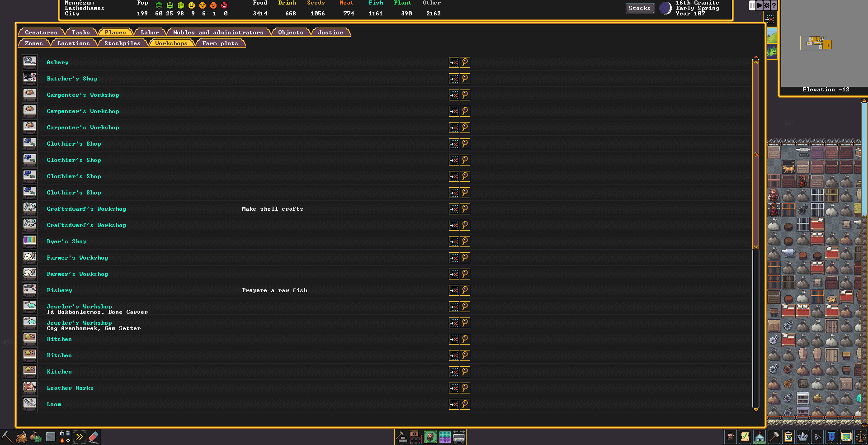Open the justice scales icon
Viewport: 868px width, 445px height.
point(860,437)
